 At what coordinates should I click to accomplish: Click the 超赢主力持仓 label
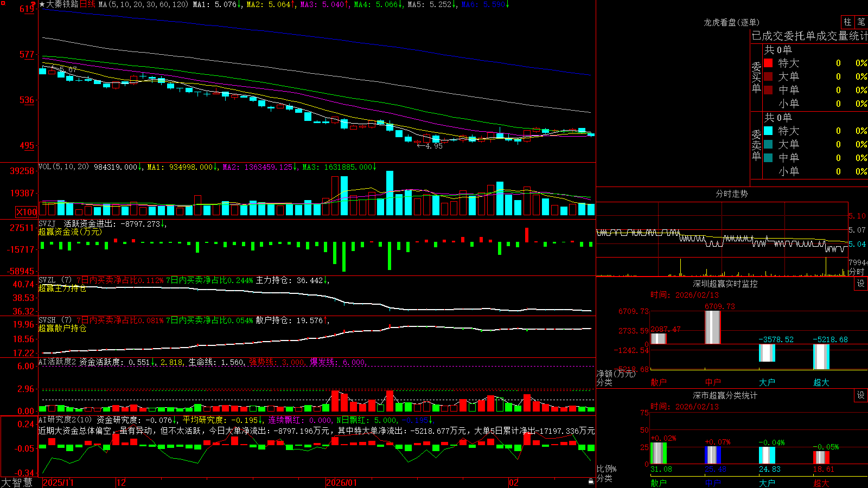[62, 288]
